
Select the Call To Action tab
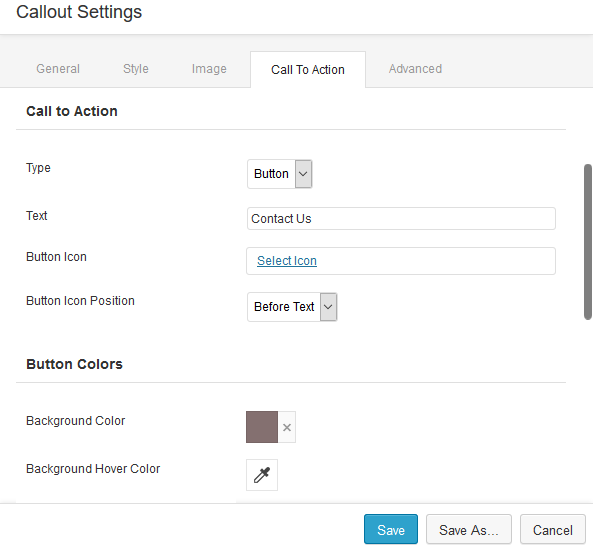tap(308, 70)
